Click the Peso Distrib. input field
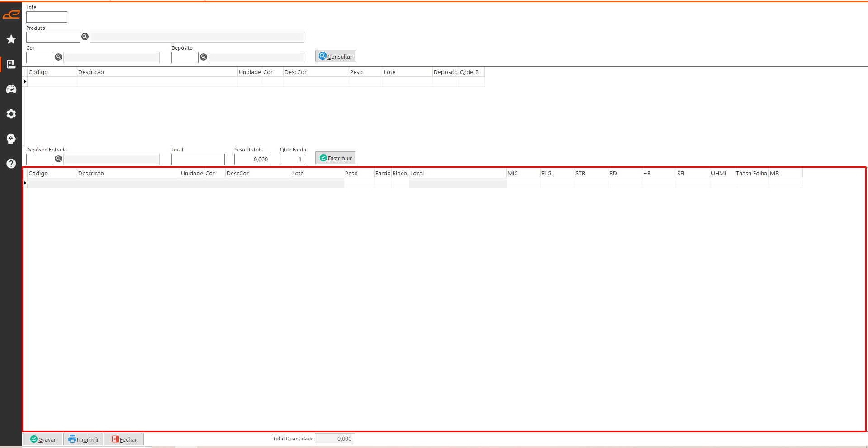This screenshot has height=448, width=868. pos(252,160)
